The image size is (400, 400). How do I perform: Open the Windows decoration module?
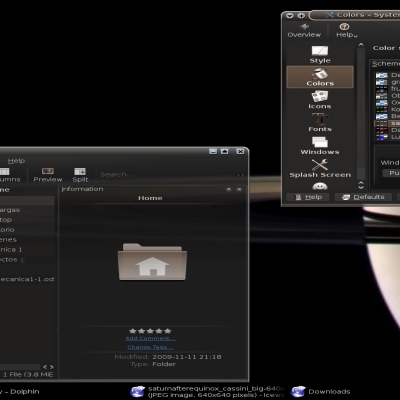(320, 145)
